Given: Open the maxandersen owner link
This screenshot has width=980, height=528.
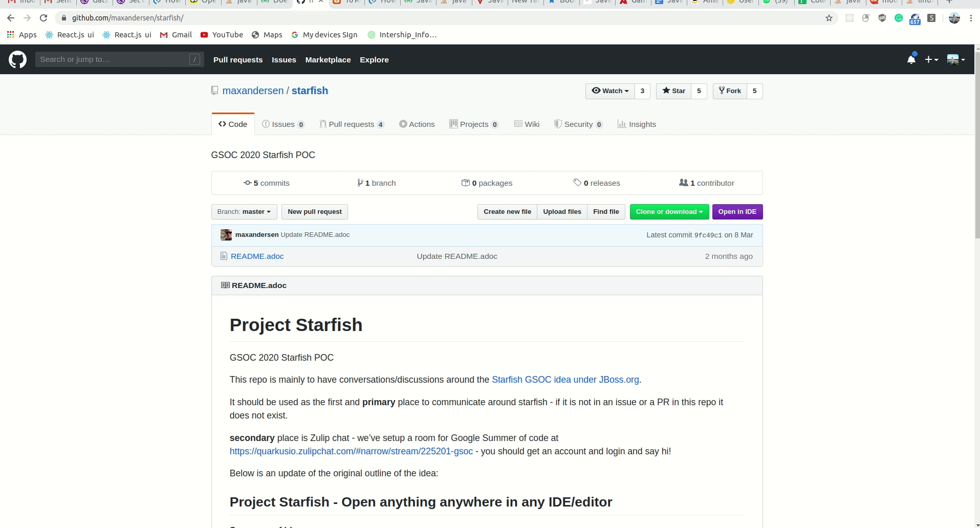Looking at the screenshot, I should click(x=253, y=91).
